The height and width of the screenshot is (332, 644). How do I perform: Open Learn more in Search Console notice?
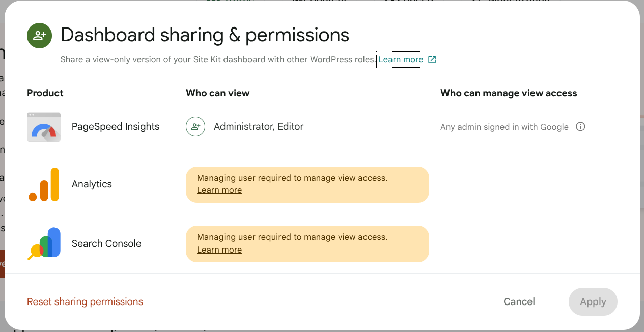(219, 250)
